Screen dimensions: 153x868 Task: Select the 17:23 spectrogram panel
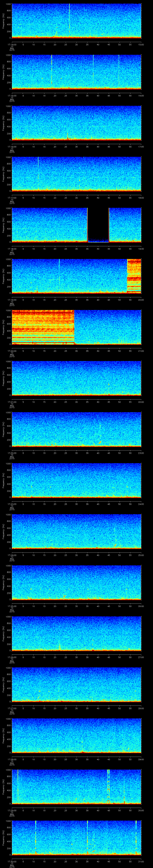76,480
